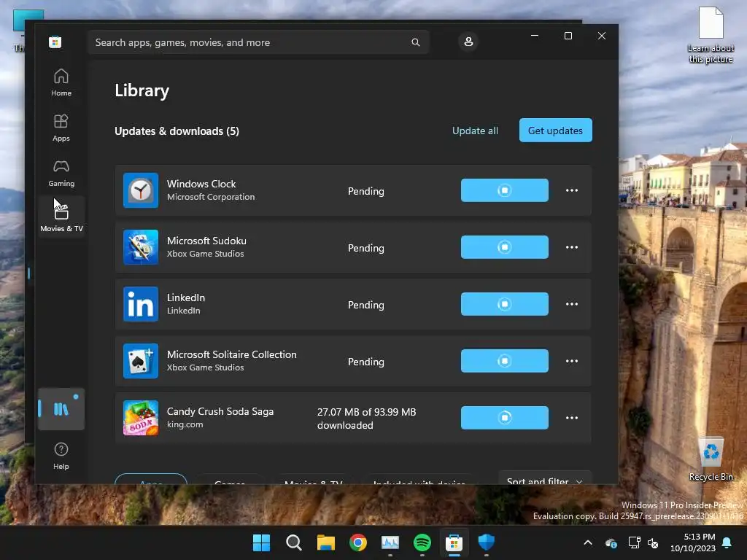This screenshot has width=747, height=560.
Task: Click the search magnifier icon
Action: point(415,42)
